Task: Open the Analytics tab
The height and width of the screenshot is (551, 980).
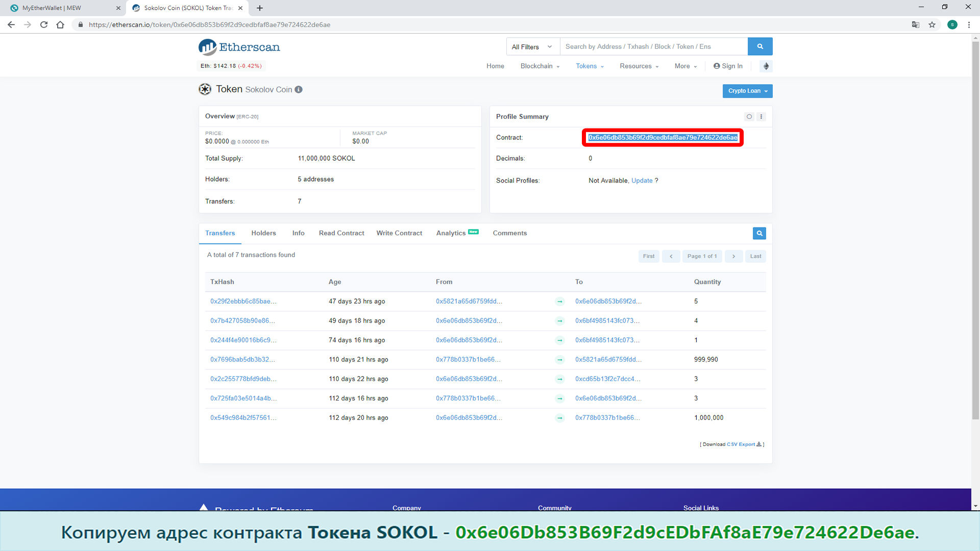Action: coord(457,233)
